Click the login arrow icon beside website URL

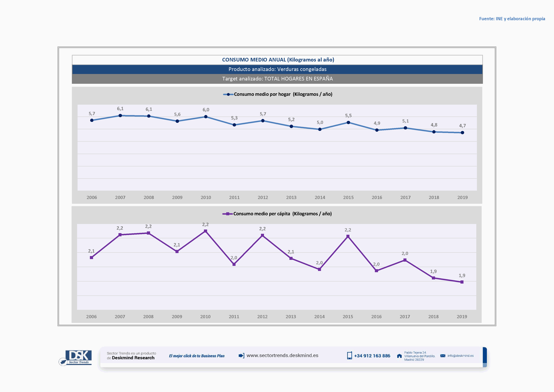241,355
